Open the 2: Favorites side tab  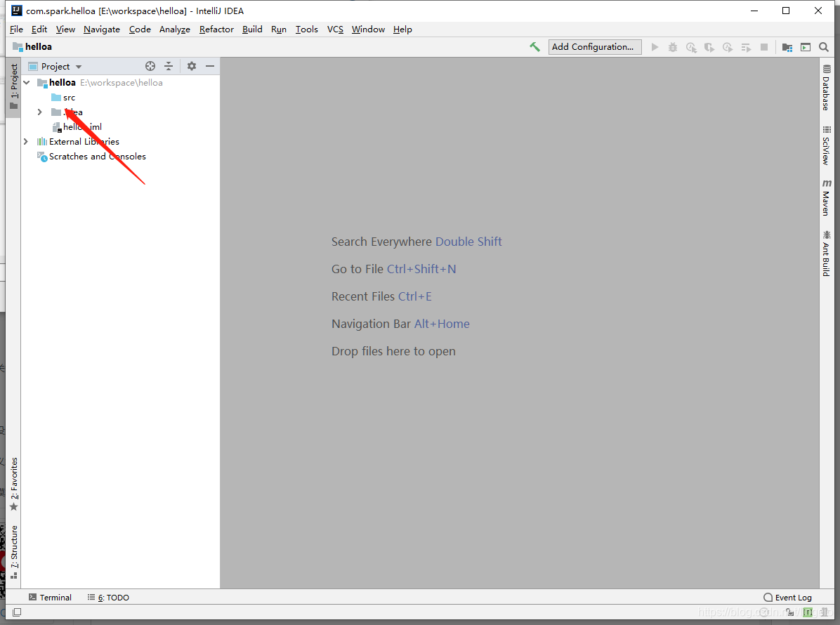[x=14, y=484]
